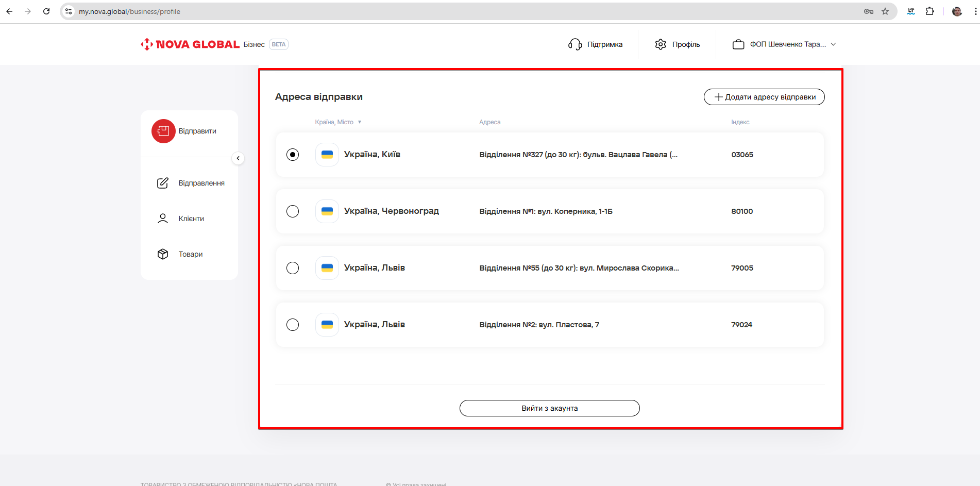Click the Профіль gear icon
Screen dimensions: 980x486
[661, 44]
